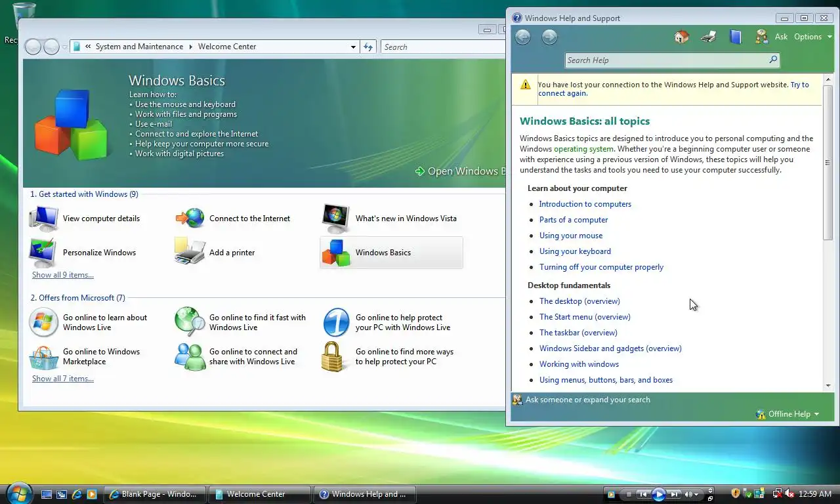Click Ask text in Help toolbar
Image resolution: width=840 pixels, height=504 pixels.
point(781,37)
